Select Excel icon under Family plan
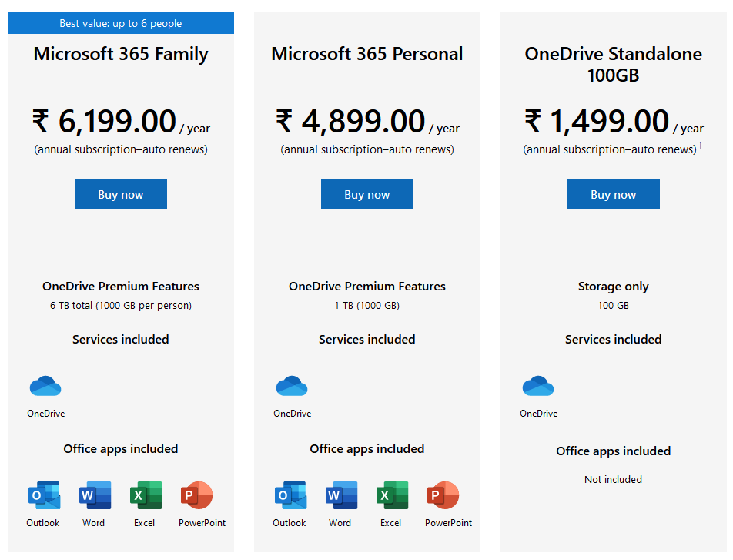The width and height of the screenshot is (733, 560). click(146, 495)
